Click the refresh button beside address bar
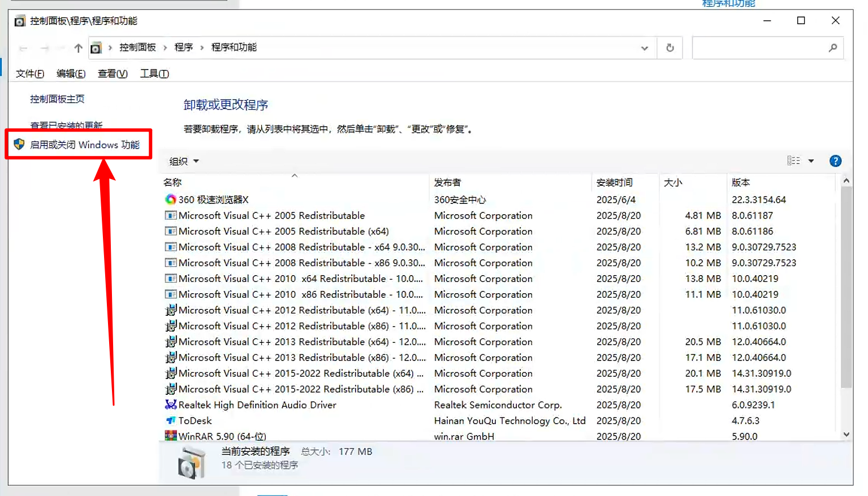This screenshot has width=868, height=496. tap(670, 47)
